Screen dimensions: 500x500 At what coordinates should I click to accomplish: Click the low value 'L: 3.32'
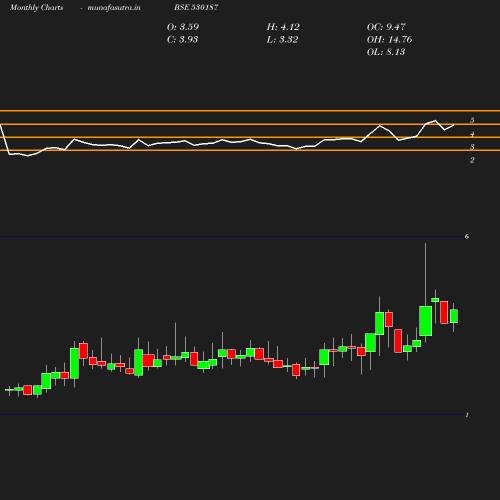pos(282,40)
